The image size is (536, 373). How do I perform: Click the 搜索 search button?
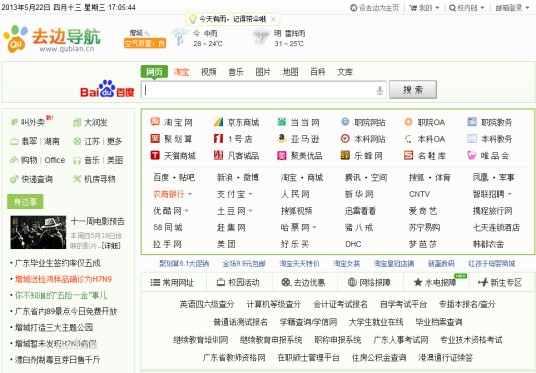[x=413, y=90]
